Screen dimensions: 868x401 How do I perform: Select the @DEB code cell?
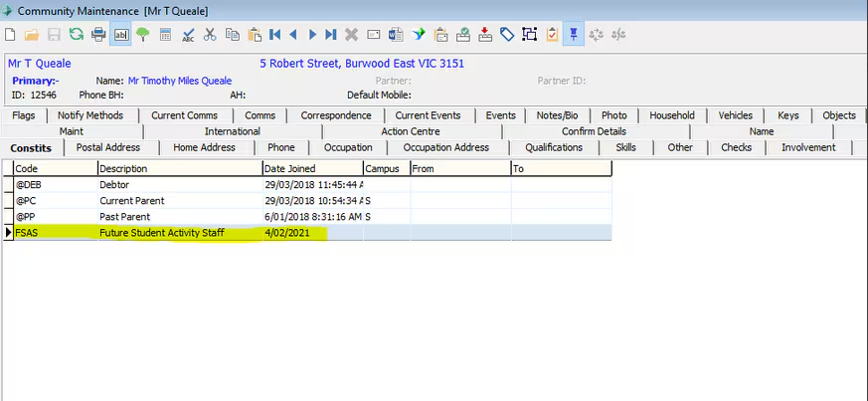pos(56,184)
